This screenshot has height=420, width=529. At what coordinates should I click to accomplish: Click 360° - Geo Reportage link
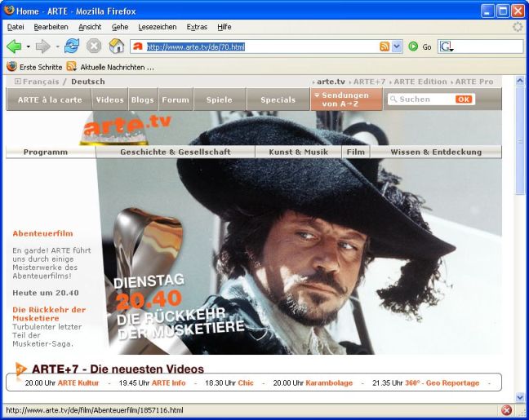(x=442, y=383)
